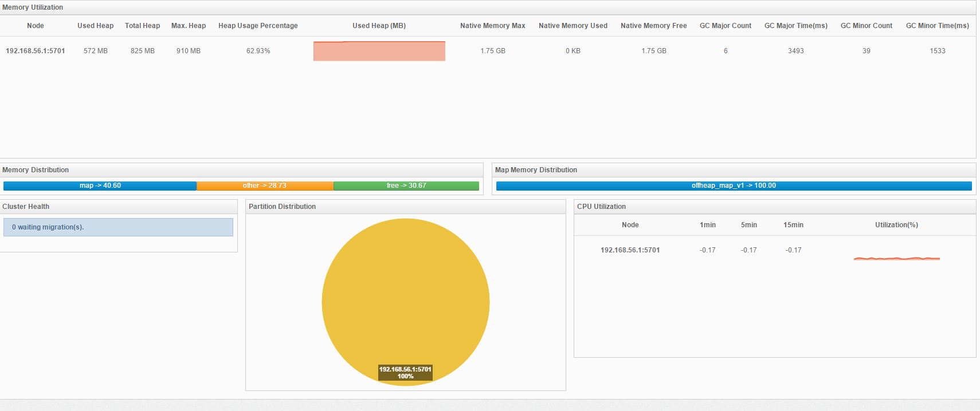Image resolution: width=980 pixels, height=411 pixels.
Task: Click the 192.168.56.1:5701 100% pie label
Action: coord(405,373)
